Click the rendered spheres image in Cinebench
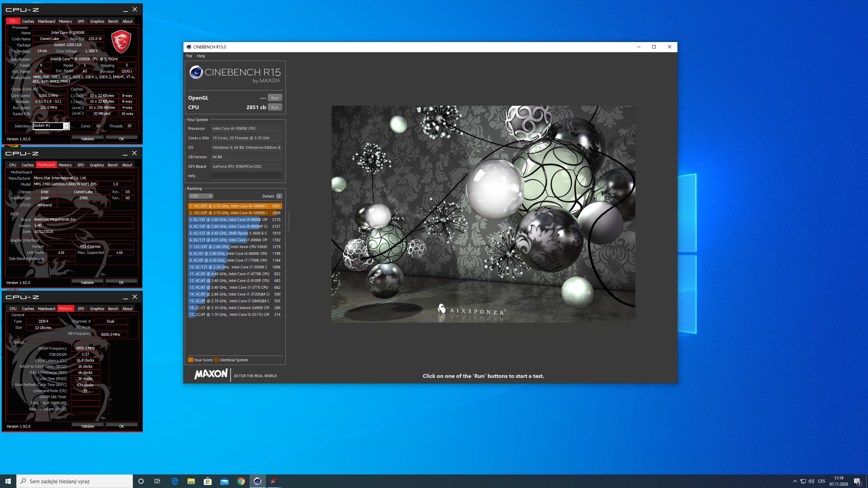Screen dimensions: 868x488 (483, 214)
